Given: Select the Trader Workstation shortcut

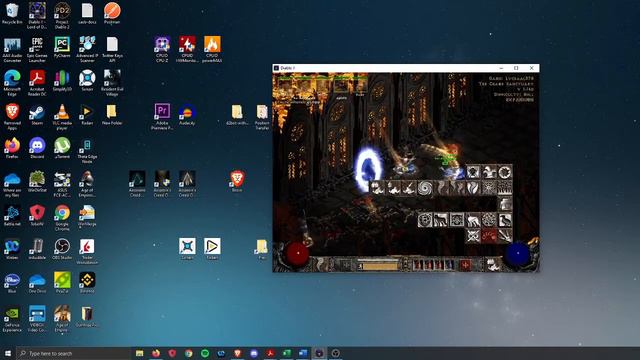Looking at the screenshot, I should coord(87,251).
